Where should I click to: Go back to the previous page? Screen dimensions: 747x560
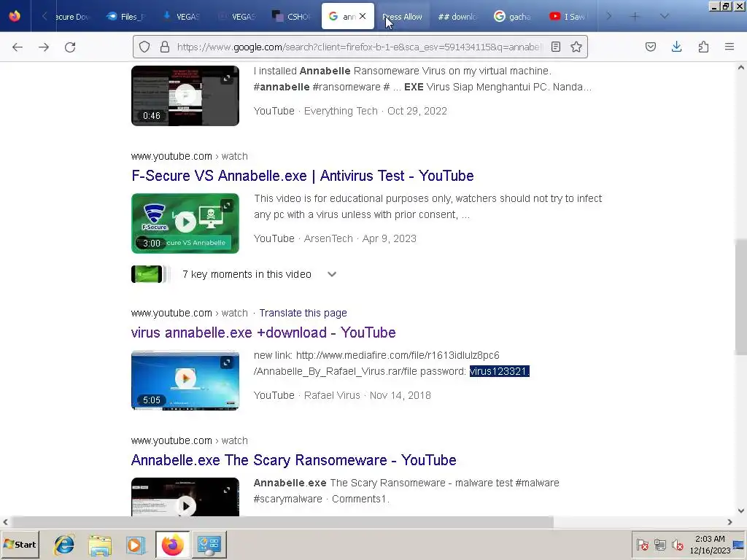18,47
